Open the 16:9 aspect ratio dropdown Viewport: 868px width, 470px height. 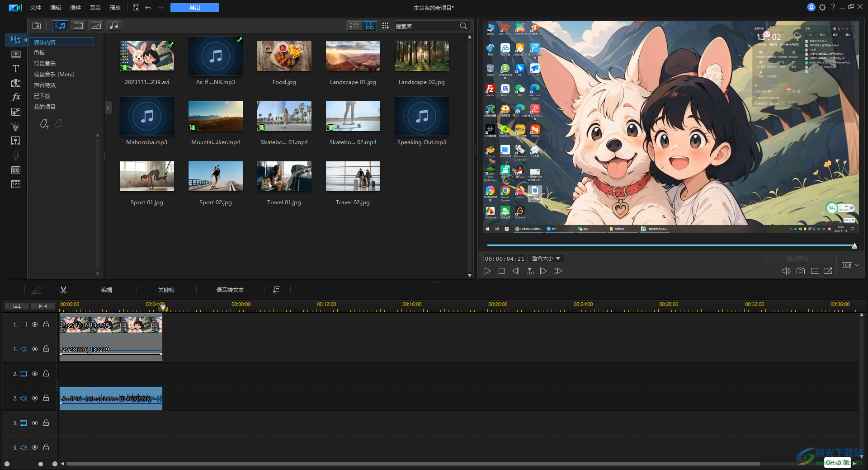(x=850, y=265)
